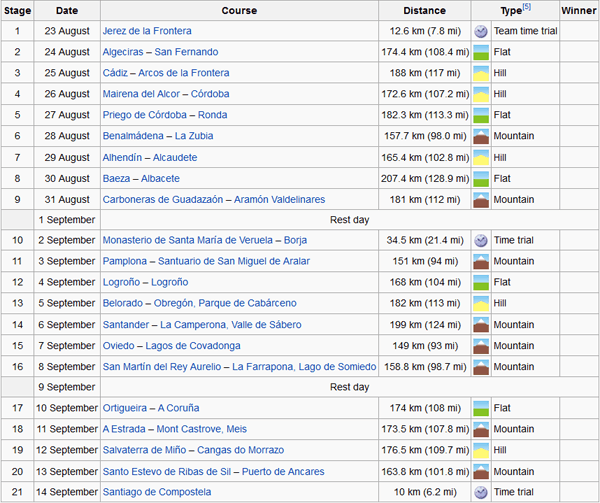Click the mountain icon in the stage 9 row
Image resolution: width=600 pixels, height=503 pixels.
click(x=481, y=200)
